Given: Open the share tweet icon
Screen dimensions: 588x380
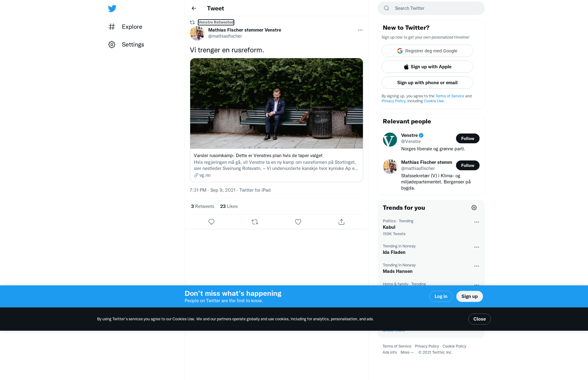Looking at the screenshot, I should click(x=341, y=222).
